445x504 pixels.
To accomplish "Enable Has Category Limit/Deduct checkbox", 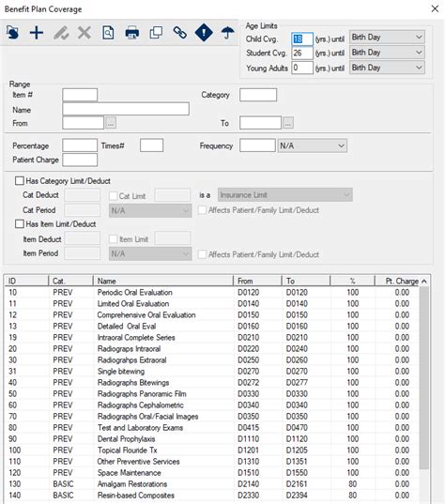I will pos(20,180).
